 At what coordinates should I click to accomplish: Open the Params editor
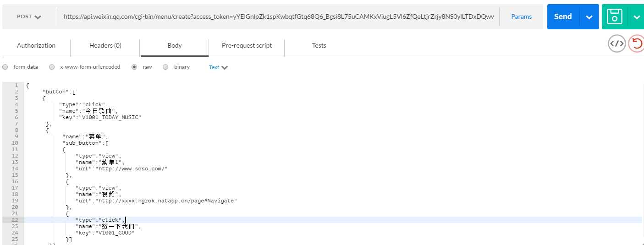(522, 16)
